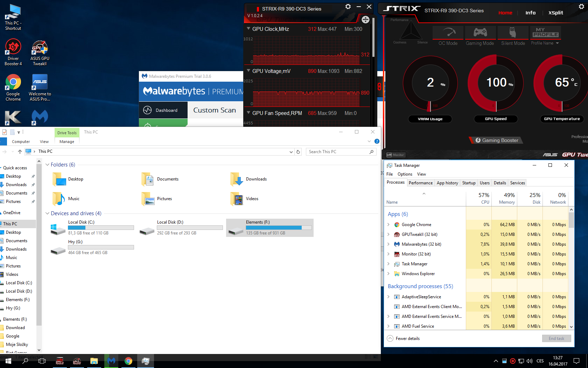Select Gaming Mode controller icon

click(x=480, y=33)
